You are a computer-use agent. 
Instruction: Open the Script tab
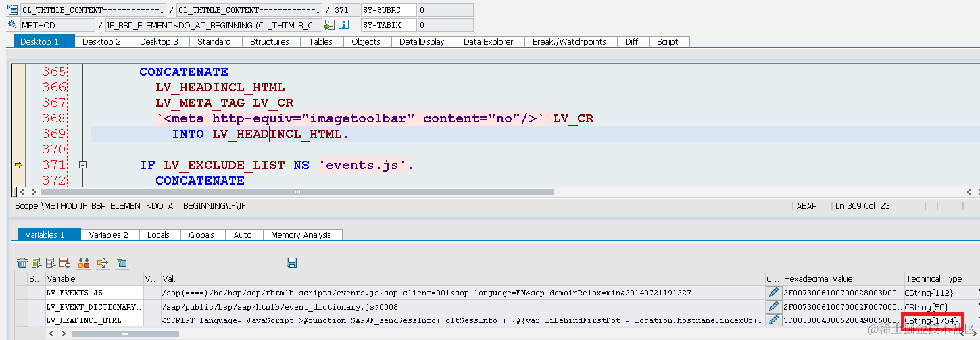pos(668,41)
